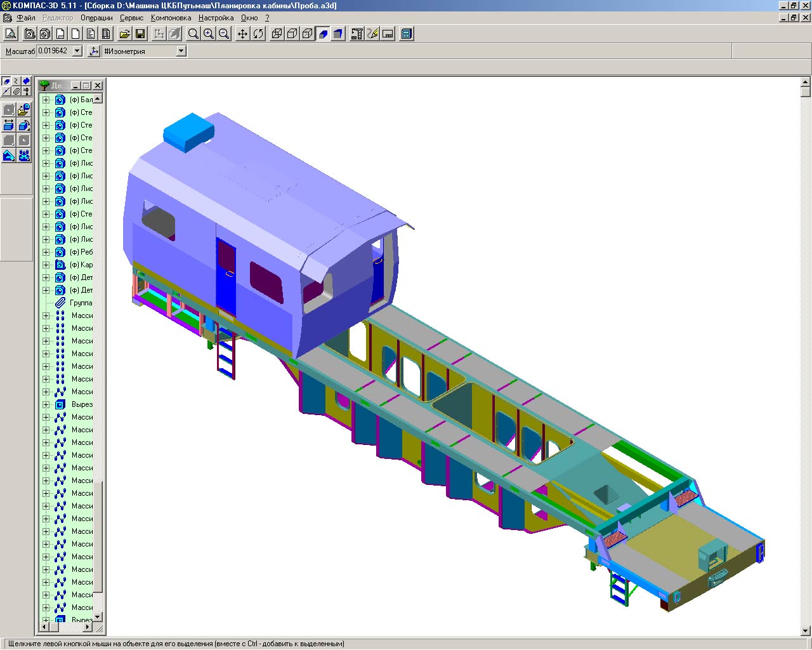
Task: Click the add component from file icon
Action: tap(24, 109)
